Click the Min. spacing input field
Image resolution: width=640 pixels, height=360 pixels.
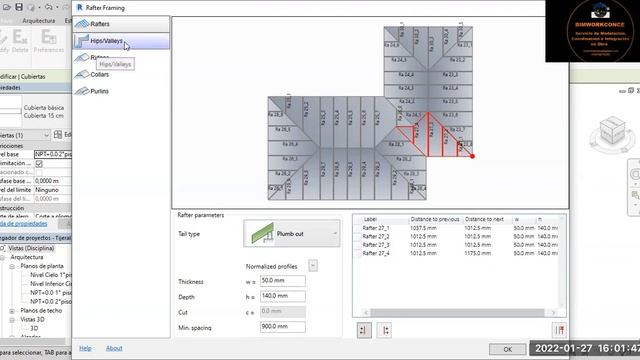tap(282, 327)
